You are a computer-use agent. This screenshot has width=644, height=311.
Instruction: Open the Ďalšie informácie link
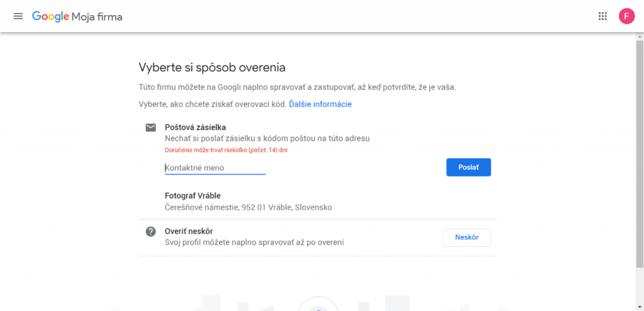(x=320, y=104)
